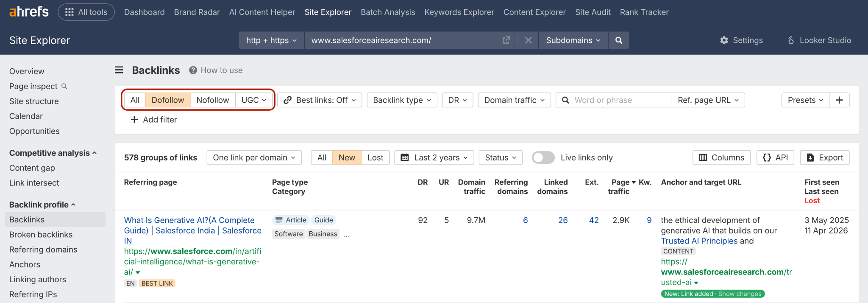This screenshot has height=303, width=868.
Task: Open the All tools grid menu
Action: coord(86,12)
